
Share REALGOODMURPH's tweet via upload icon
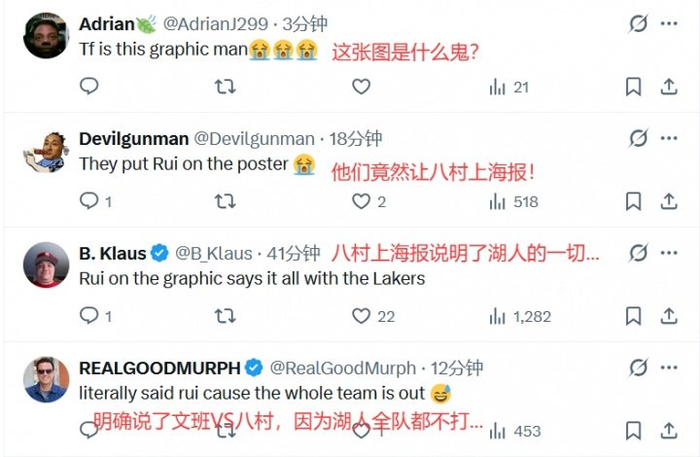click(669, 431)
